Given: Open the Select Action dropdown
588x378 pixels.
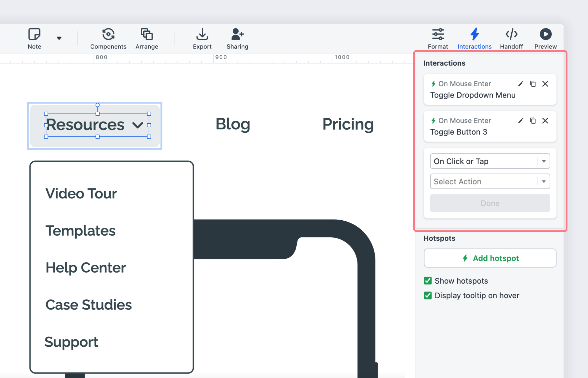Looking at the screenshot, I should pyautogui.click(x=490, y=181).
